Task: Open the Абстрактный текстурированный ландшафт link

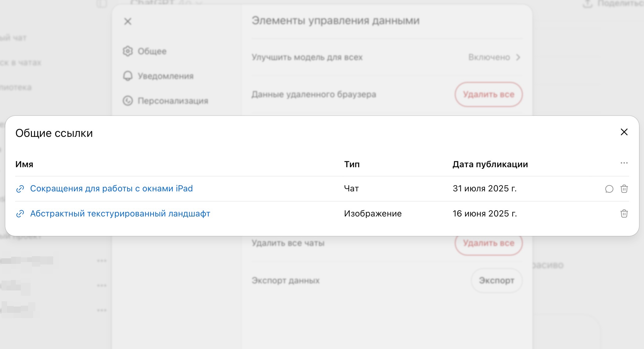Action: [120, 214]
